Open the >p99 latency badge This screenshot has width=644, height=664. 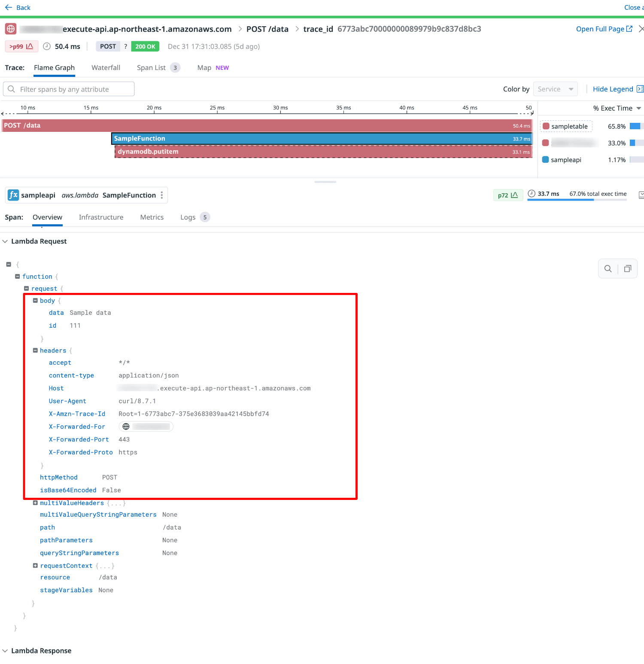pyautogui.click(x=21, y=46)
